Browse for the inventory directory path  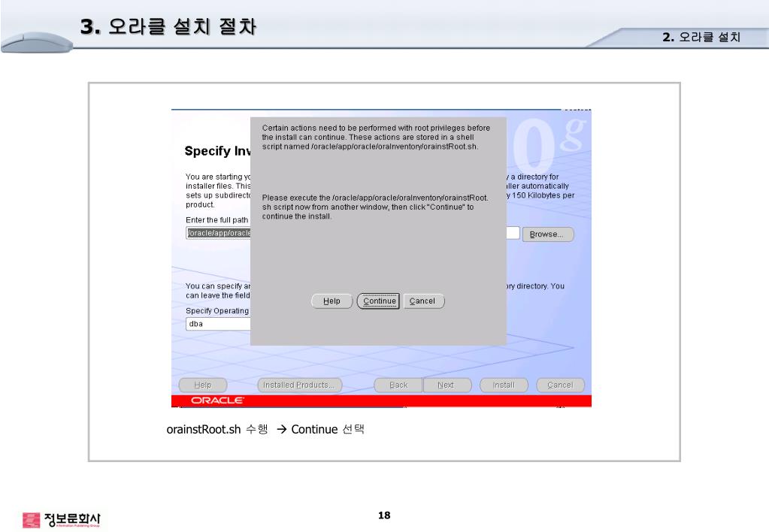(547, 234)
